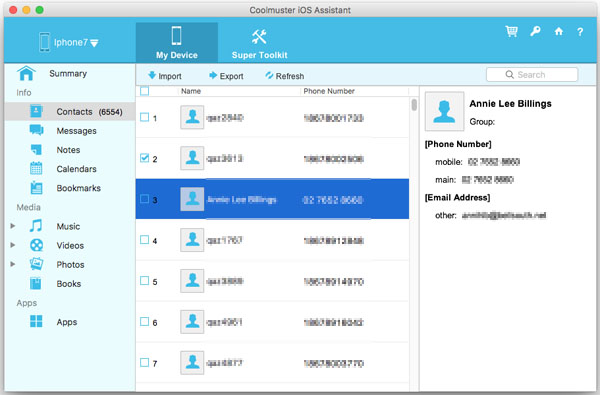Open Apps in the sidebar

click(x=67, y=322)
